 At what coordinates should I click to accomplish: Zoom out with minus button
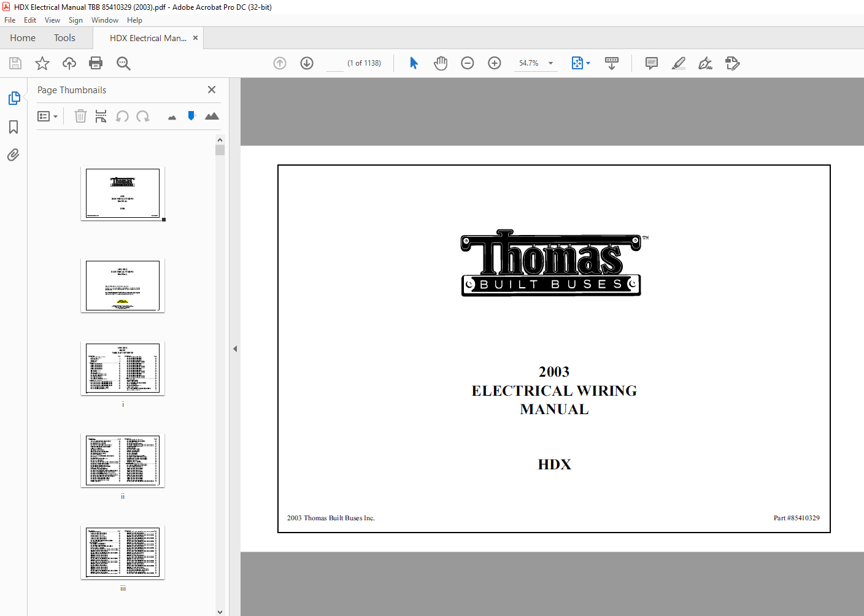[468, 63]
